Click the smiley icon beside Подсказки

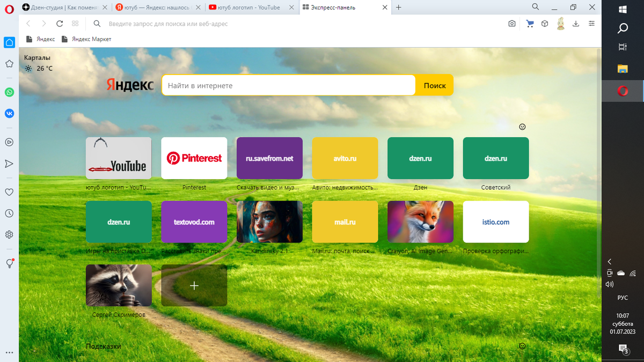point(522,346)
